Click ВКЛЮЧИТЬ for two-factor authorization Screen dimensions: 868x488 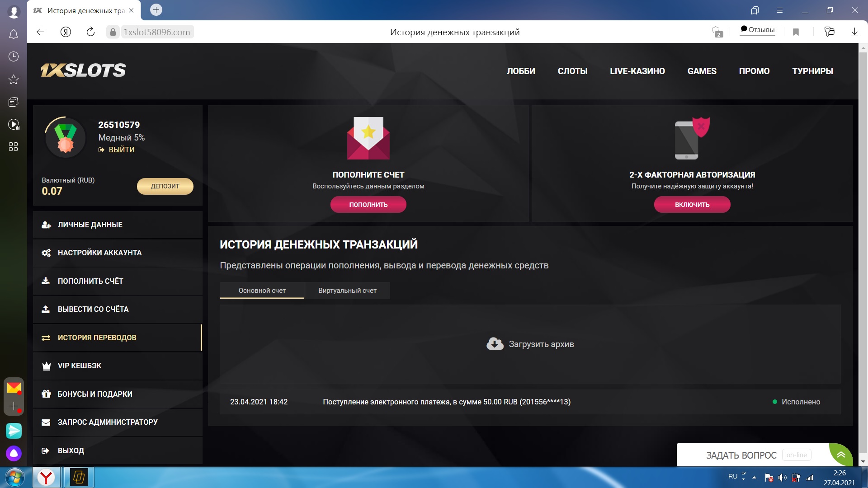pos(692,205)
